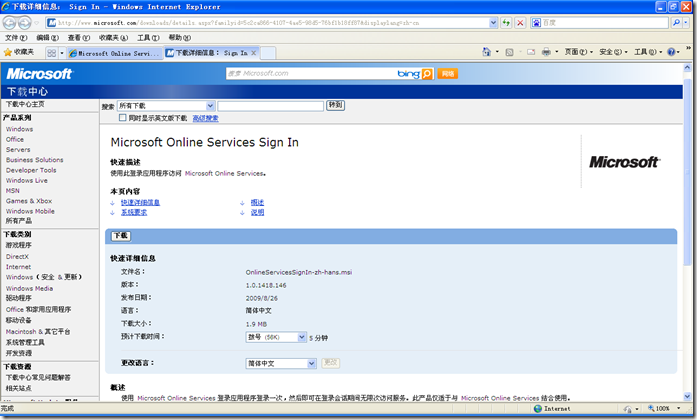The image size is (697, 420).
Task: Click the 收藏夹 favorites button
Action: click(x=19, y=52)
